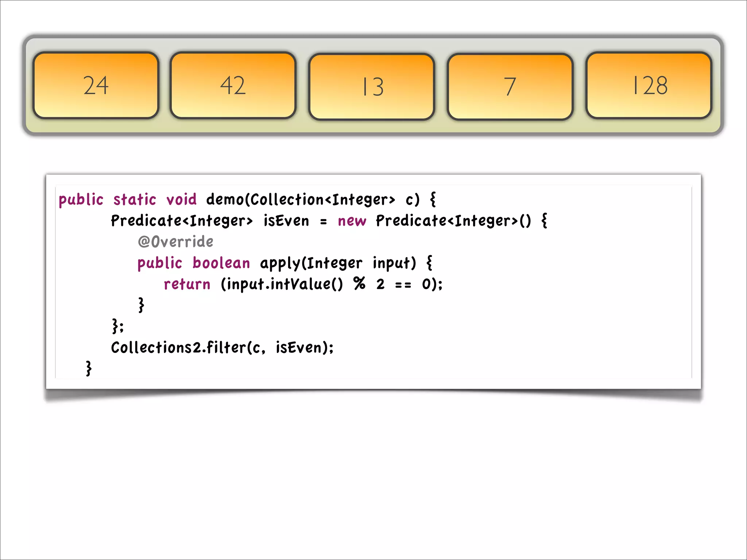Click the "new" keyword in code
The width and height of the screenshot is (747, 560).
click(352, 221)
